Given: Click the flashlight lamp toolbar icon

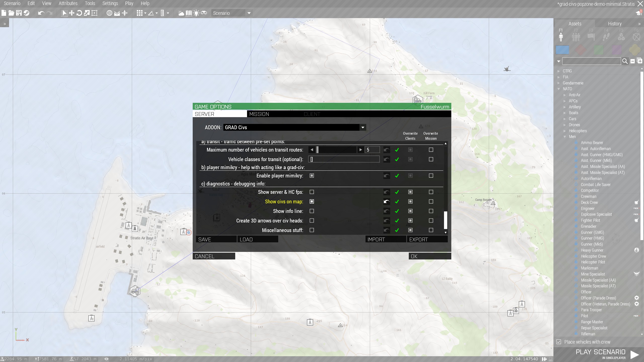Looking at the screenshot, I should [196, 13].
